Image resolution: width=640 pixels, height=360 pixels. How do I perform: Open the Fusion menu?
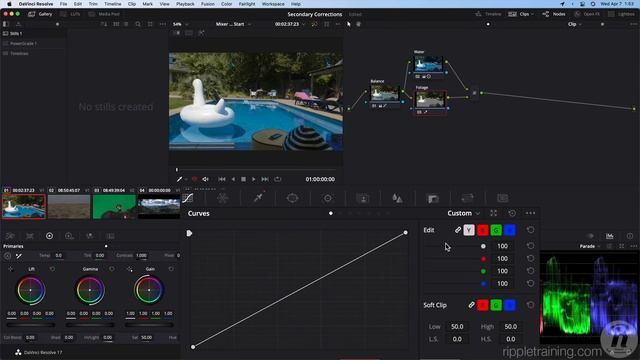[208, 4]
